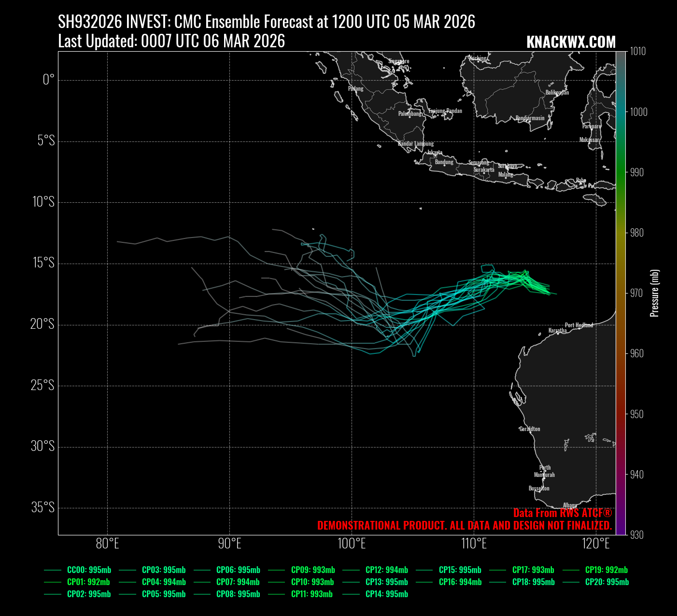
Task: Click the Jakarta city label
Action: pos(435,153)
